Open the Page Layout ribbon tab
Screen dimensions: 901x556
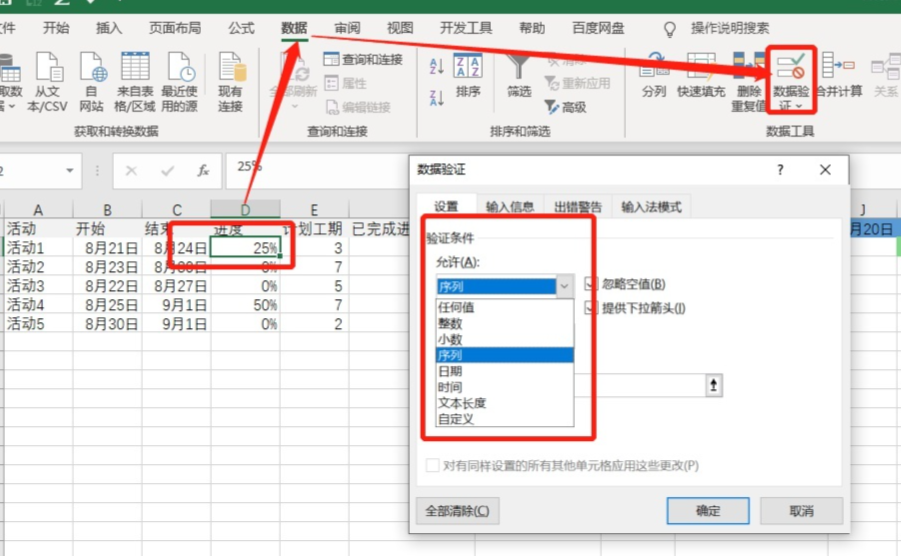[175, 28]
